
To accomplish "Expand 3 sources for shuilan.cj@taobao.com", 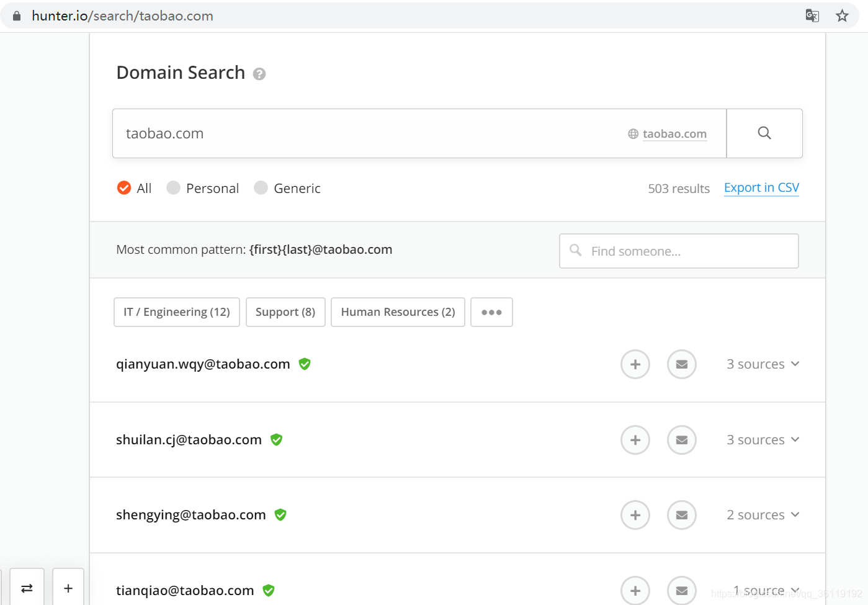I will [763, 440].
